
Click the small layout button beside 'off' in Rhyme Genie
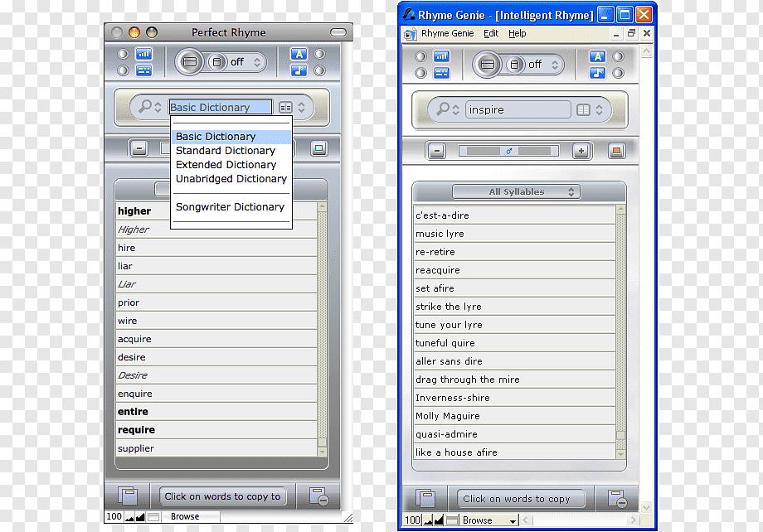[515, 65]
